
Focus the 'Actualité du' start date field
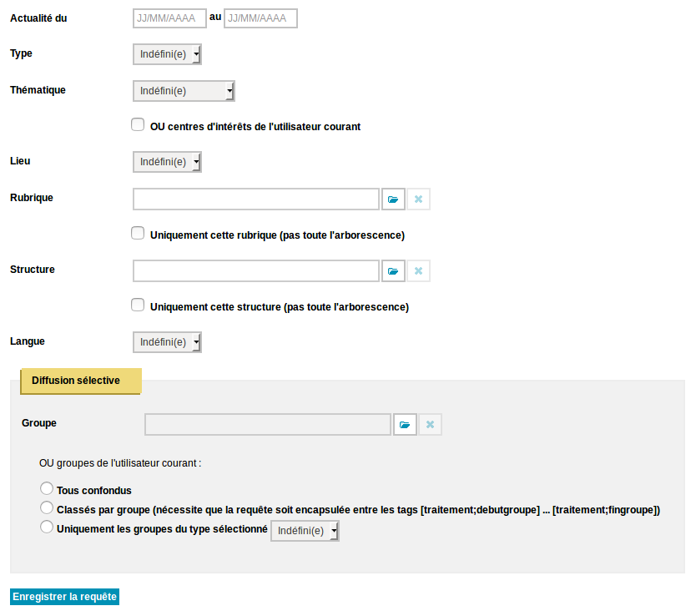tap(169, 18)
